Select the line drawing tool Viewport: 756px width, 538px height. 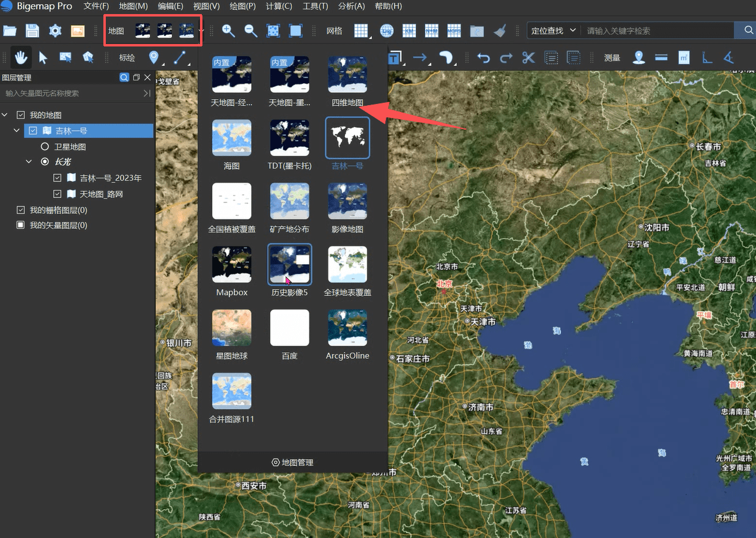pyautogui.click(x=180, y=57)
